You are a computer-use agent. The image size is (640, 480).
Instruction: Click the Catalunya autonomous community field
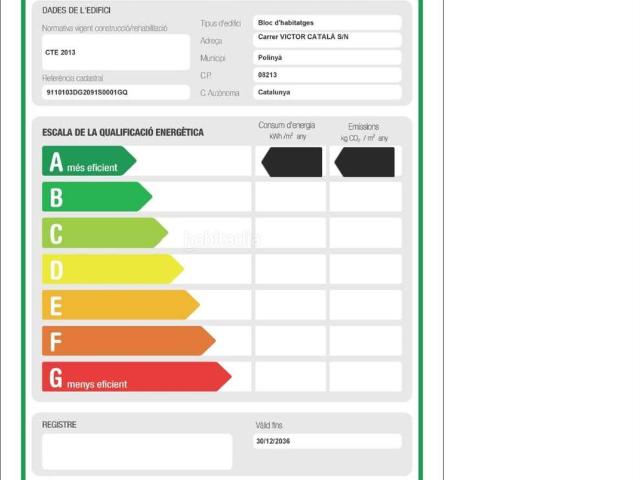[327, 92]
